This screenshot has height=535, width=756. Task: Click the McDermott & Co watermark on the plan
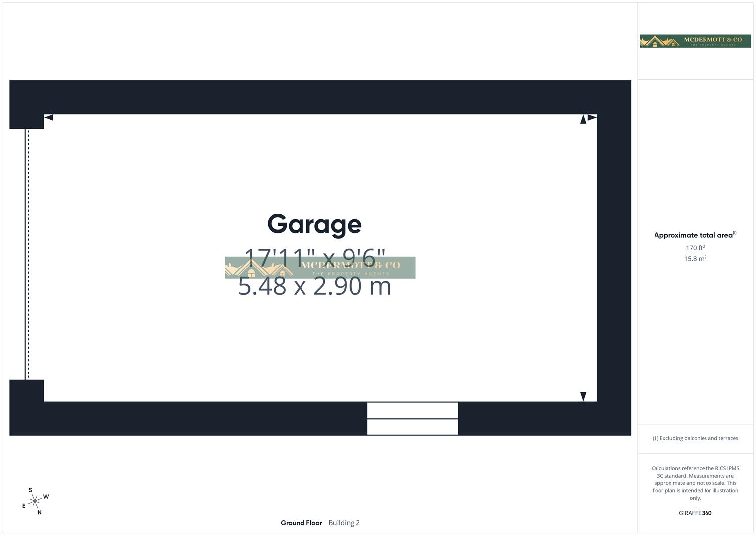point(321,267)
